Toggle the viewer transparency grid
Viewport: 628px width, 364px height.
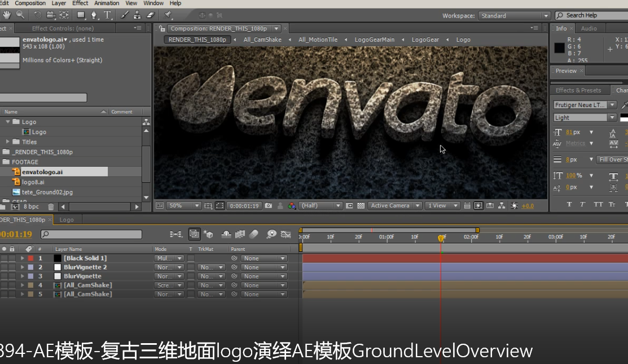click(x=361, y=206)
